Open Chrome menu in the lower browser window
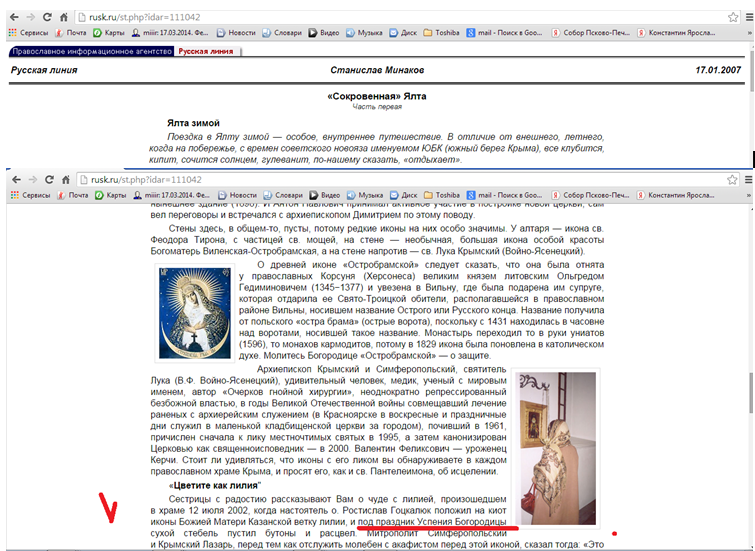755x551 pixels. (749, 180)
